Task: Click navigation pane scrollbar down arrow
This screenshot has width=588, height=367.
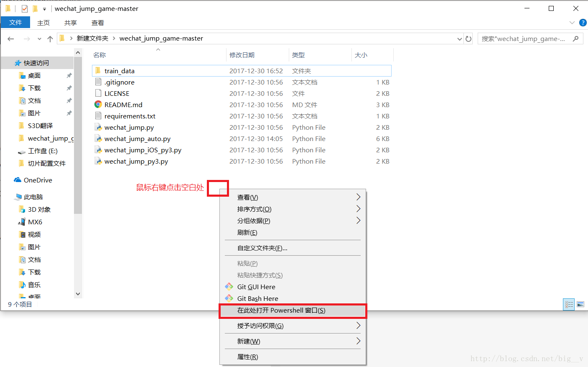Action: coord(78,294)
